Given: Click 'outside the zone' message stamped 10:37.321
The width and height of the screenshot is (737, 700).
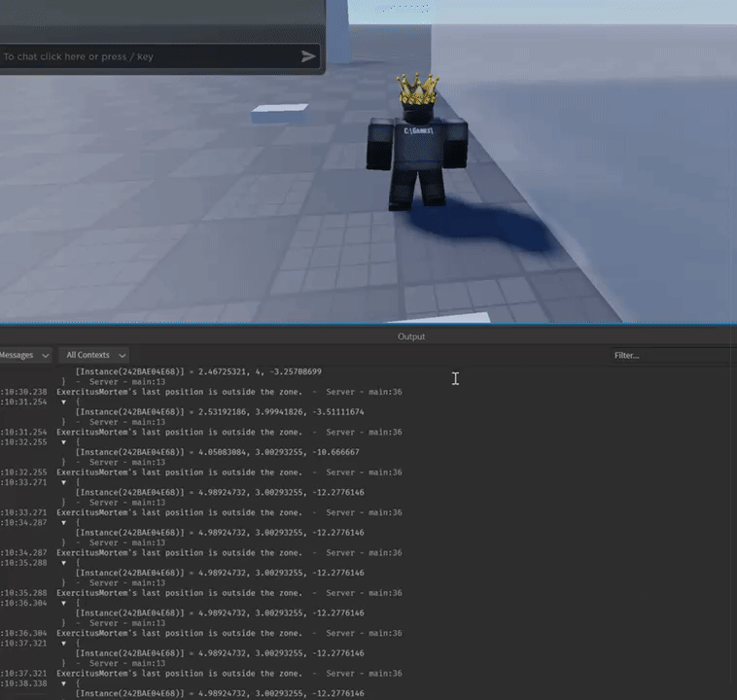Looking at the screenshot, I should coord(180,673).
